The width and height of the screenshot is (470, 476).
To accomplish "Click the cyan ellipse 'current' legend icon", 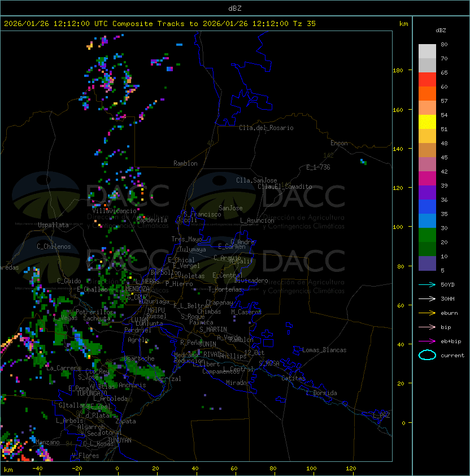I will click(427, 355).
